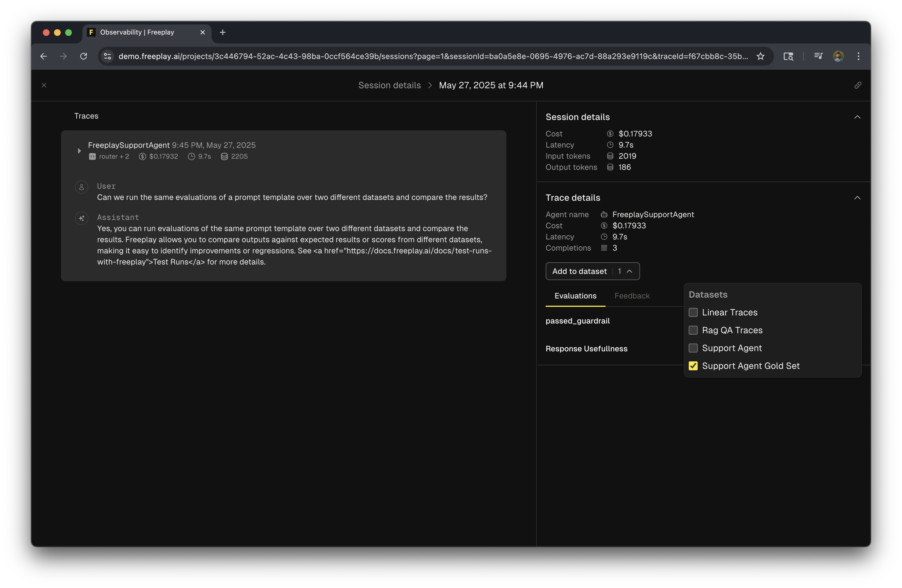
Task: Click the Output tokens database icon
Action: [610, 167]
